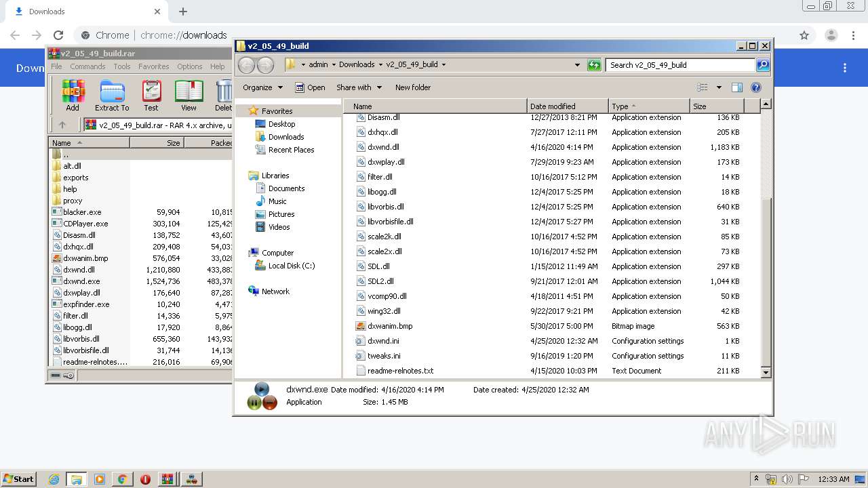The height and width of the screenshot is (488, 868).
Task: Open the Downloads page more actions menu
Action: click(845, 68)
